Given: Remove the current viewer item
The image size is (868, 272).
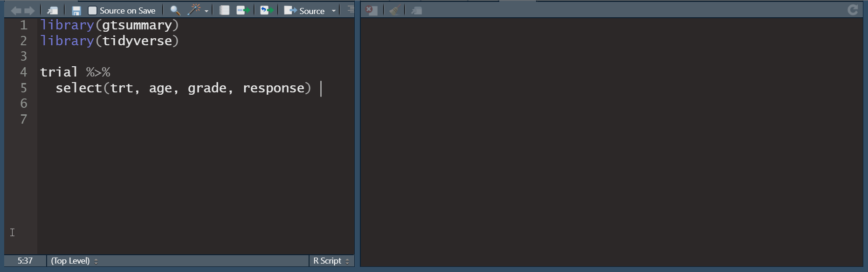Looking at the screenshot, I should [x=372, y=10].
